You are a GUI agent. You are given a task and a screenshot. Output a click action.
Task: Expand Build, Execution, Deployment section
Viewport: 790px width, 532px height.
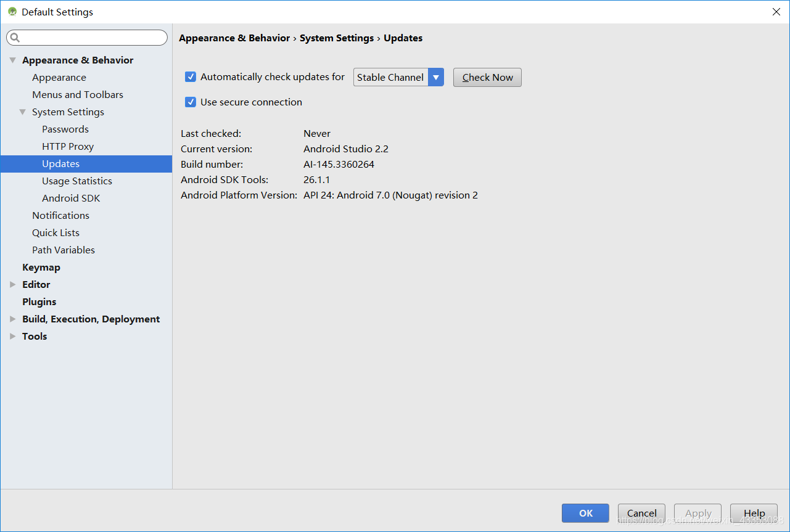(x=13, y=319)
